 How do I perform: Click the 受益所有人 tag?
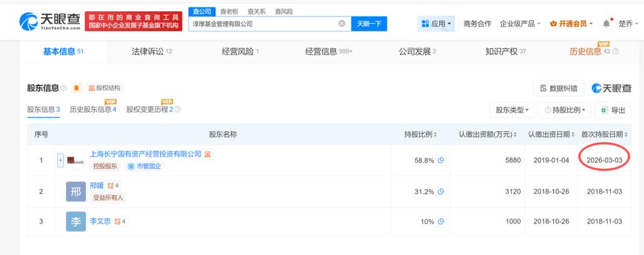pos(108,198)
